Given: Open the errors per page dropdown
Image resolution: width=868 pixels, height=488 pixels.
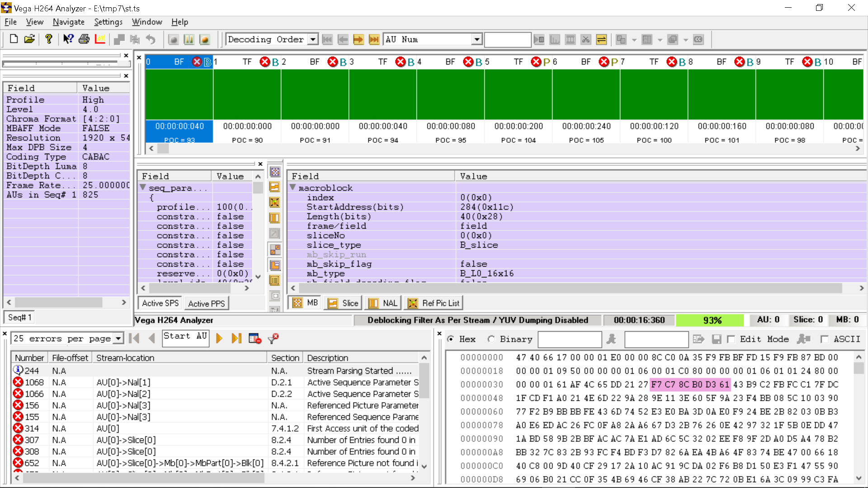Looking at the screenshot, I should (x=118, y=338).
